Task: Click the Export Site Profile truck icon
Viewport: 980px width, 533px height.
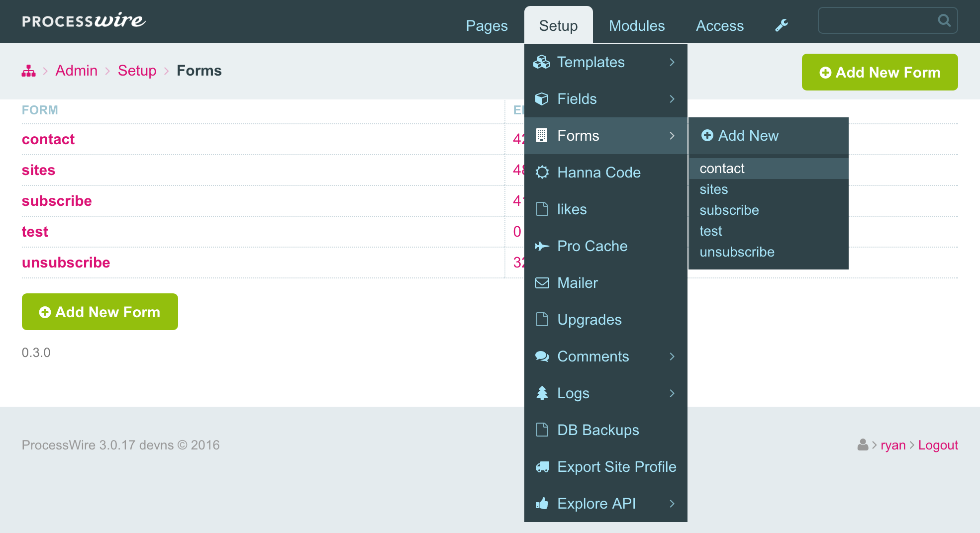Action: pos(542,467)
